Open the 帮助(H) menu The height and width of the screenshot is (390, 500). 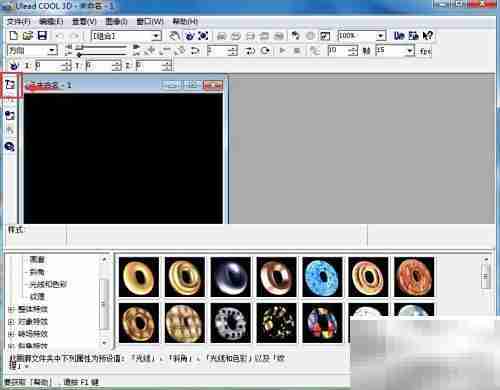point(185,22)
